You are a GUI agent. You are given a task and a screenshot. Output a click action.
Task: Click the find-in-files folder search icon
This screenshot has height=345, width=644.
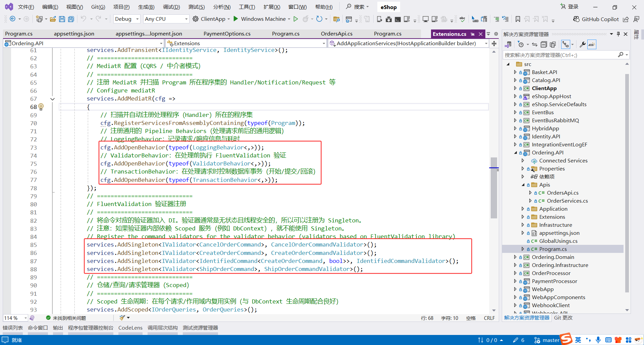point(336,19)
